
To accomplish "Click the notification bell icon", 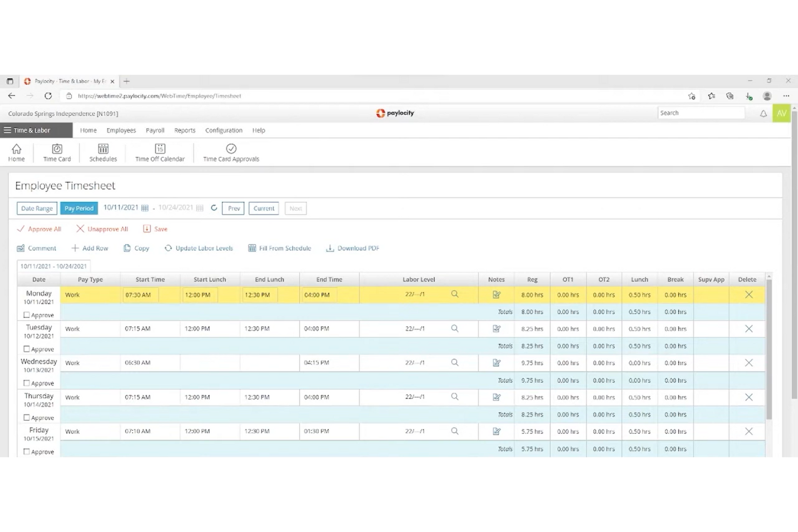I will coord(763,113).
